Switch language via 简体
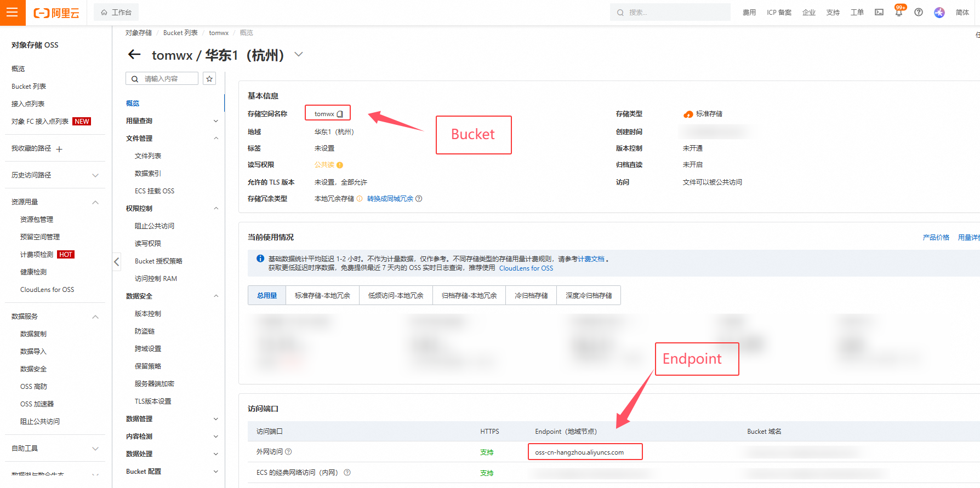This screenshot has width=980, height=488. [x=962, y=13]
